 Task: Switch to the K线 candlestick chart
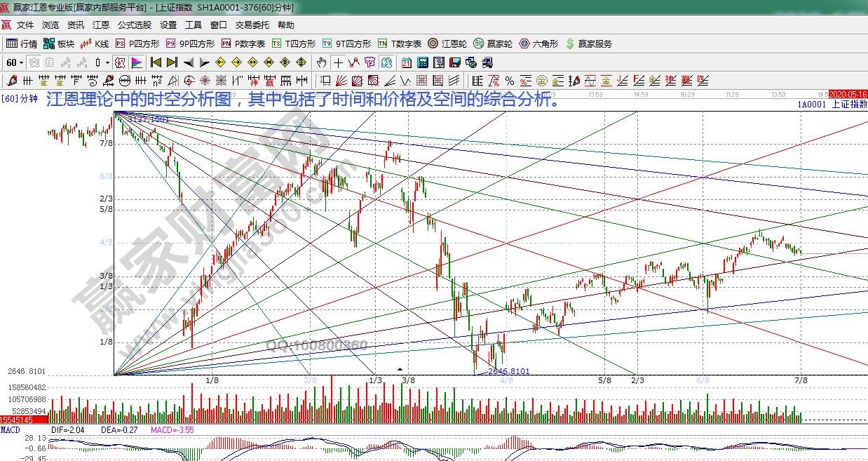(95, 44)
